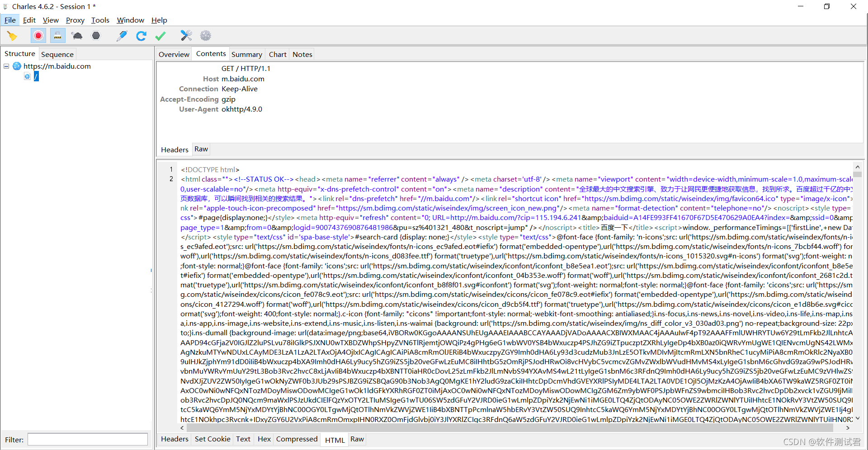Viewport: 868px width, 450px height.
Task: Toggle SSL proxying toolbar icon
Action: pyautogui.click(x=57, y=36)
